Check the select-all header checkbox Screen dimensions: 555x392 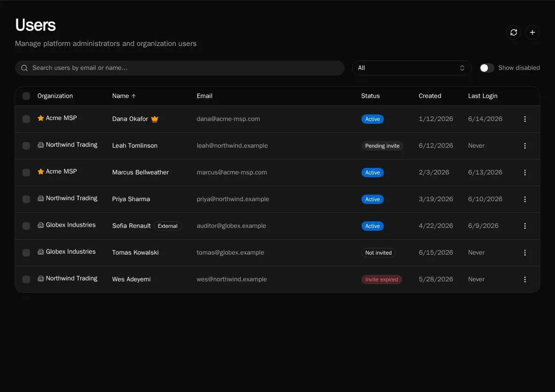coord(26,96)
